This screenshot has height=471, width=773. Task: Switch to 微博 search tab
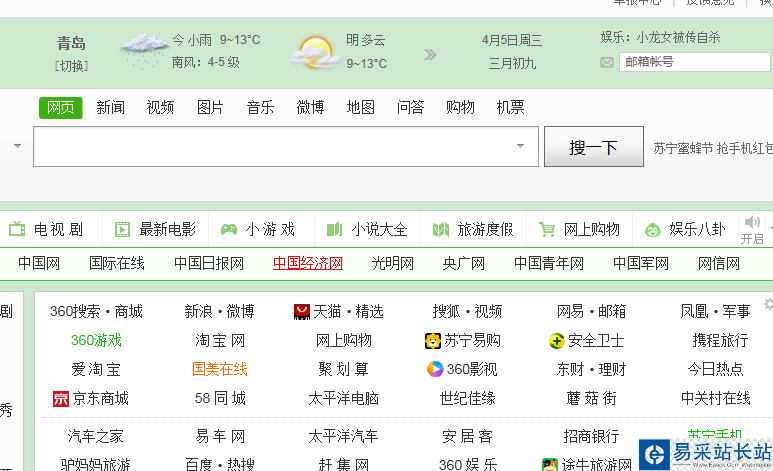pyautogui.click(x=311, y=108)
